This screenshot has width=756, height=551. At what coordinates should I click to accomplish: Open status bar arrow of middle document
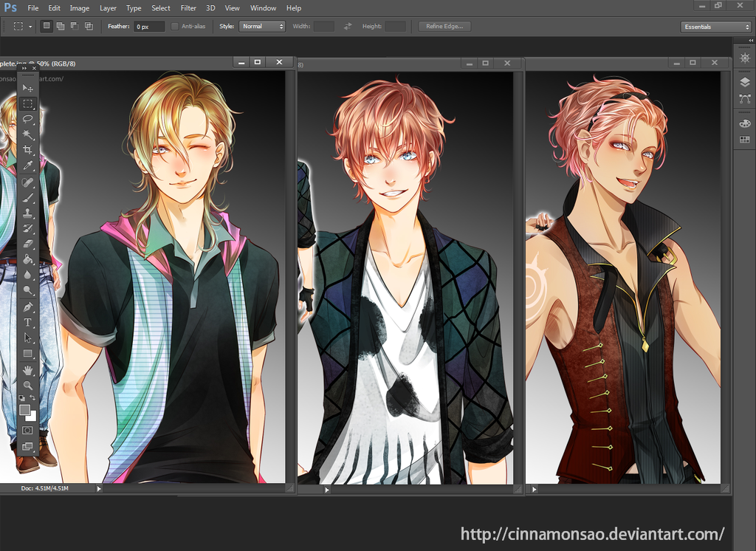tap(327, 490)
